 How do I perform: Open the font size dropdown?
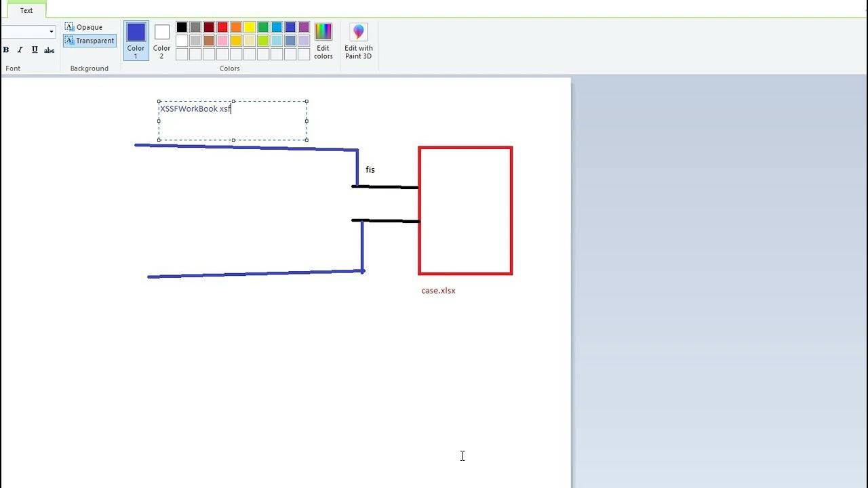tap(52, 32)
